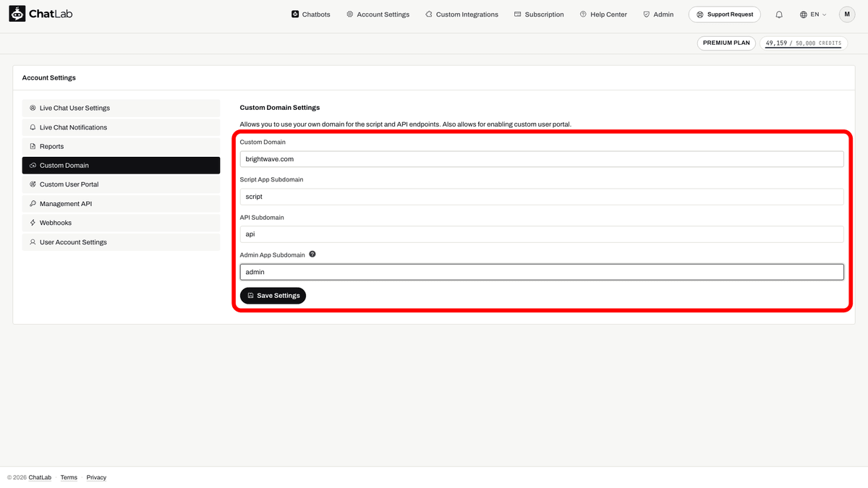Image resolution: width=868 pixels, height=488 pixels.
Task: Click the Custom Domain Settings heading
Action: 280,108
